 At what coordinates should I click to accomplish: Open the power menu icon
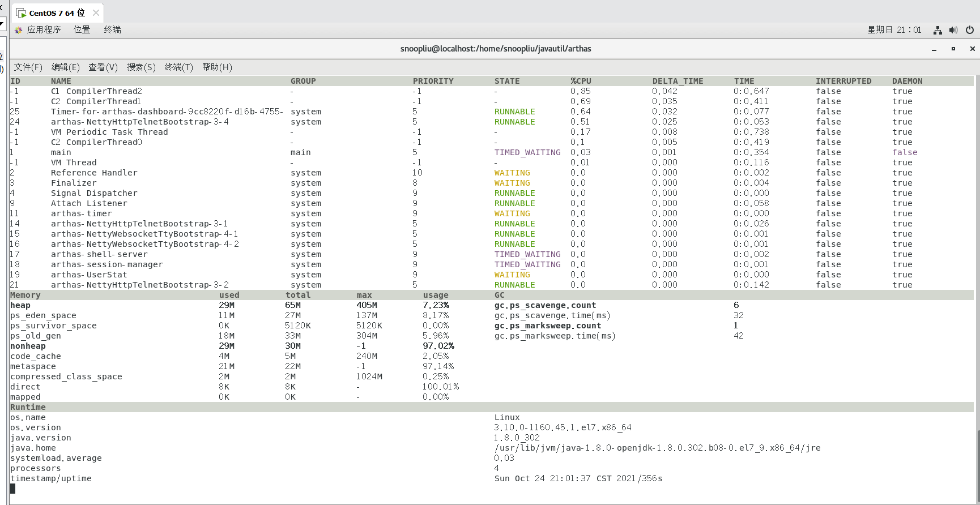(x=969, y=30)
